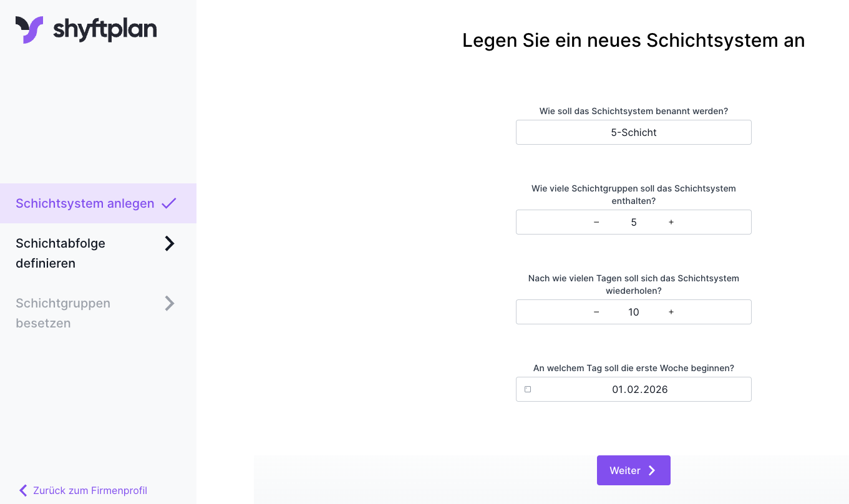This screenshot has height=504, width=849.
Task: Click the repeat days value 10
Action: point(634,312)
